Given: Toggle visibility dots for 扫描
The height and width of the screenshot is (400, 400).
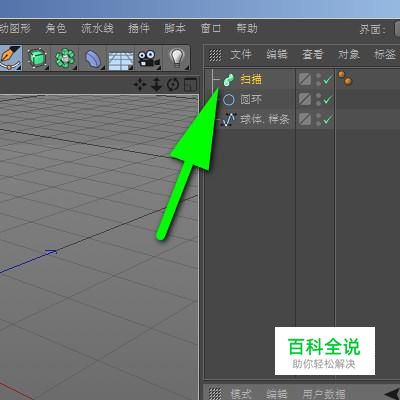Looking at the screenshot, I should click(318, 80).
